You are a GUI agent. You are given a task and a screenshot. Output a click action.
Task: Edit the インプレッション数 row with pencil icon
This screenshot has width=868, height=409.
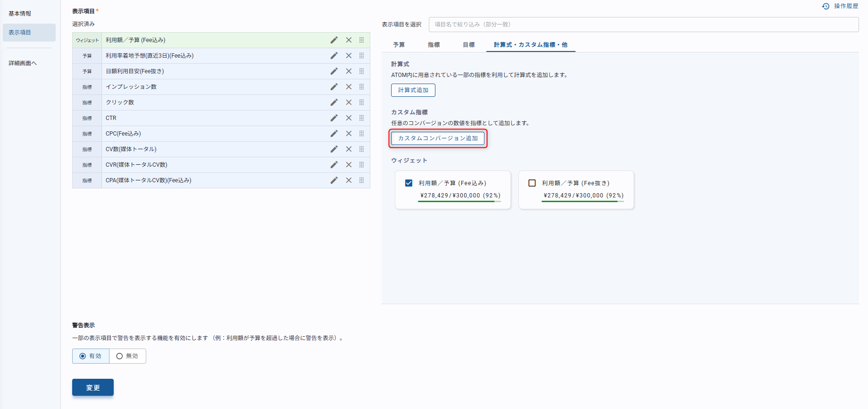[334, 87]
